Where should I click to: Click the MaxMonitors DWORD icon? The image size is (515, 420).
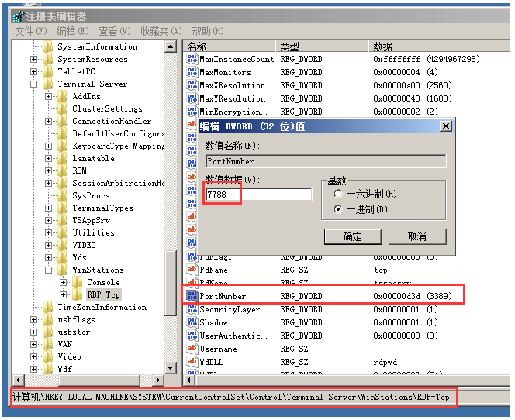click(192, 72)
